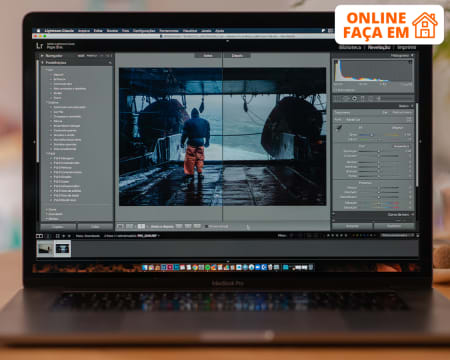Open Grid view from filmstrip bar
Image resolution: width=450 pixels, height=360 pixels.
coord(58,236)
